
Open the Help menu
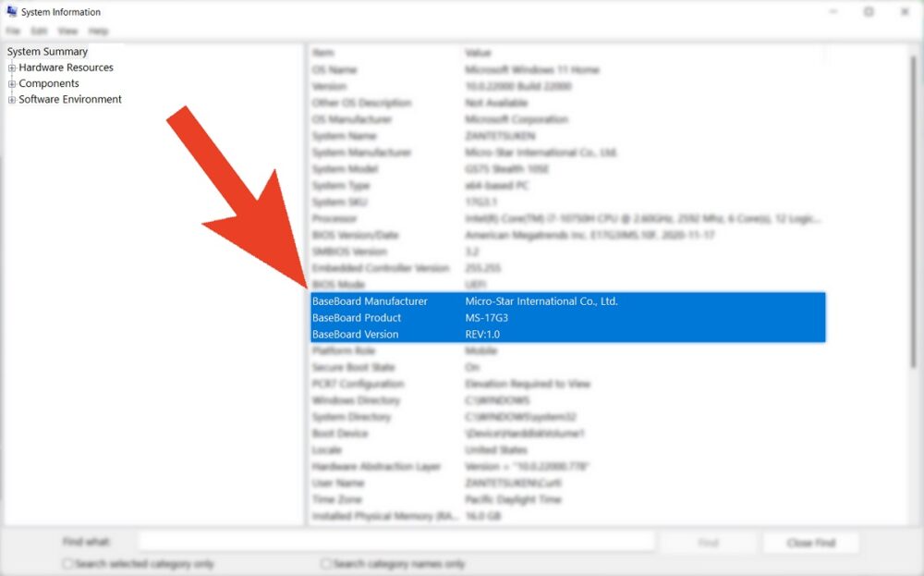pyautogui.click(x=97, y=31)
